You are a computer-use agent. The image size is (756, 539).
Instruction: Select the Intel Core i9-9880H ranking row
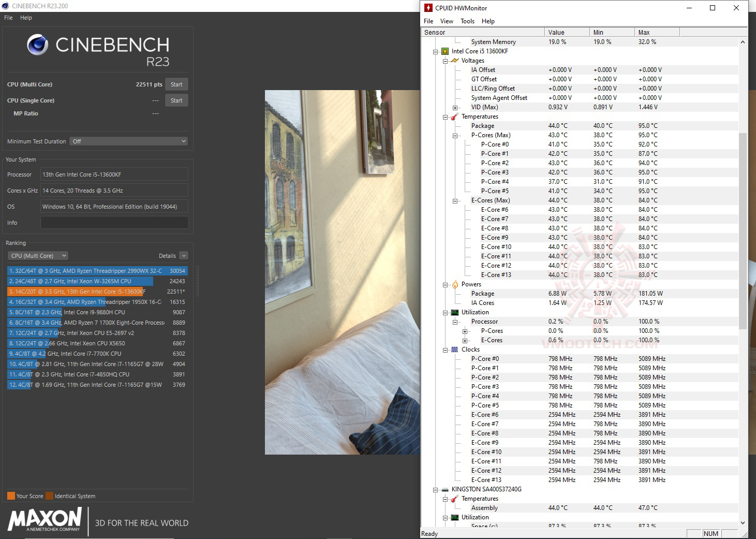point(97,312)
